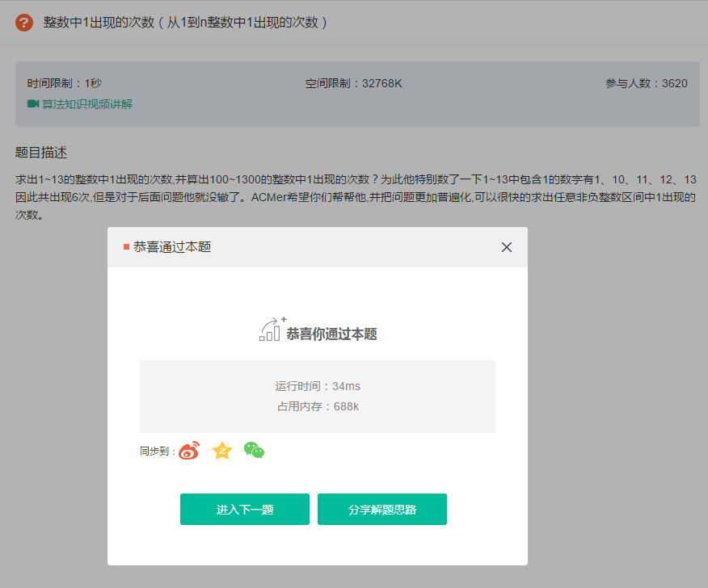Click the green video camera icon
Viewport: 708px width, 588px height.
32,105
